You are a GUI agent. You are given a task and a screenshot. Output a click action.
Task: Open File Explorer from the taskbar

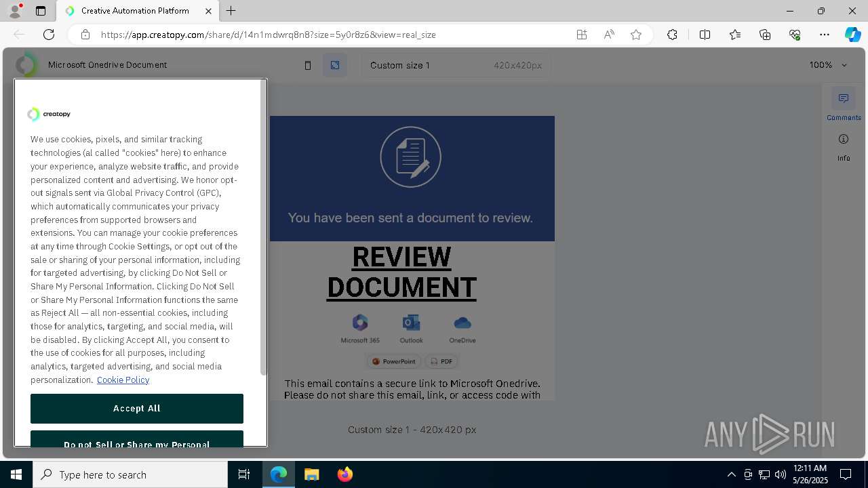311,474
